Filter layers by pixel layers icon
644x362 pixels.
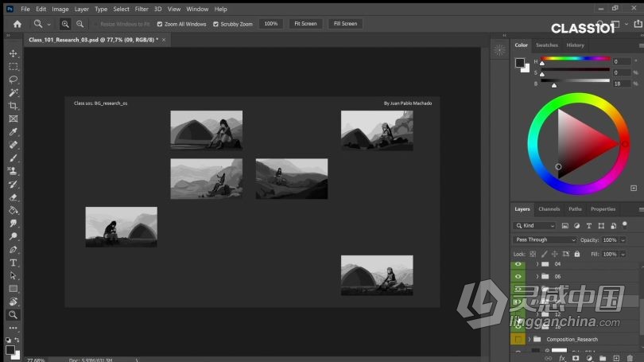click(565, 226)
